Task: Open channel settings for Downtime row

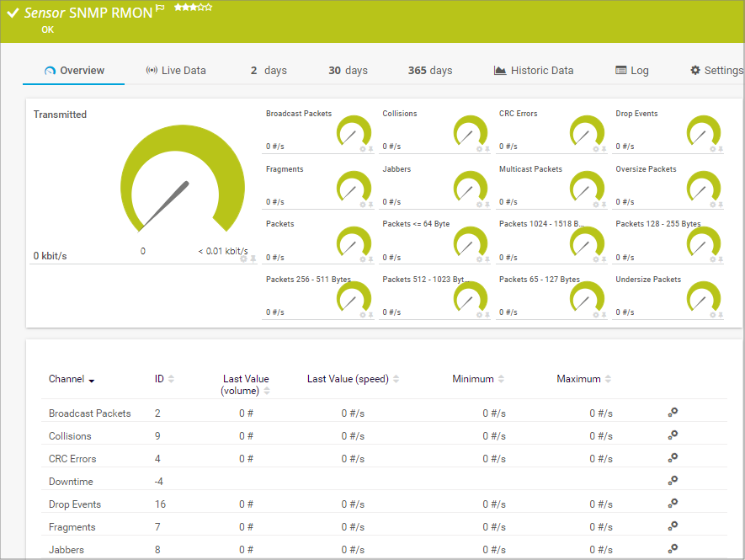Action: point(673,481)
